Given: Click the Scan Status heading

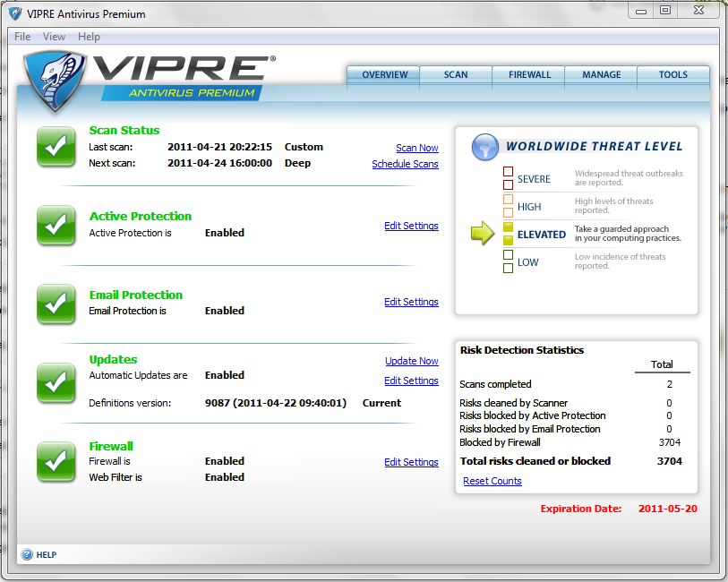Looking at the screenshot, I should tap(124, 131).
